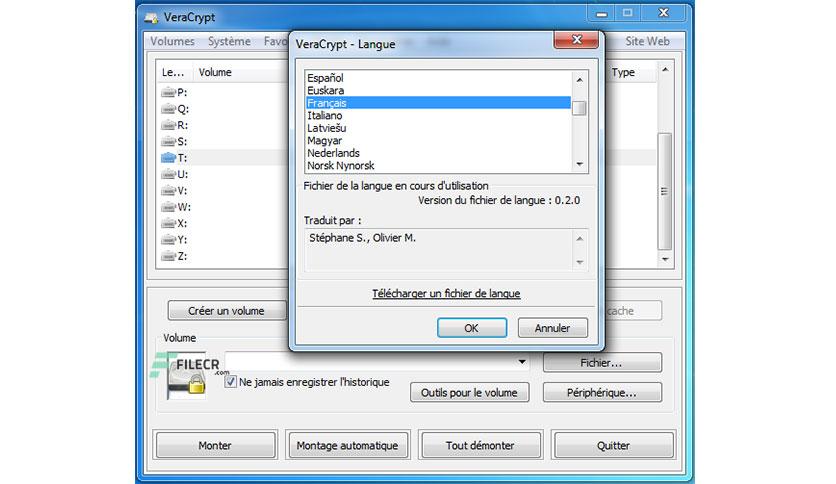Choose Euskara in the language list
The width and height of the screenshot is (836, 484).
[438, 91]
